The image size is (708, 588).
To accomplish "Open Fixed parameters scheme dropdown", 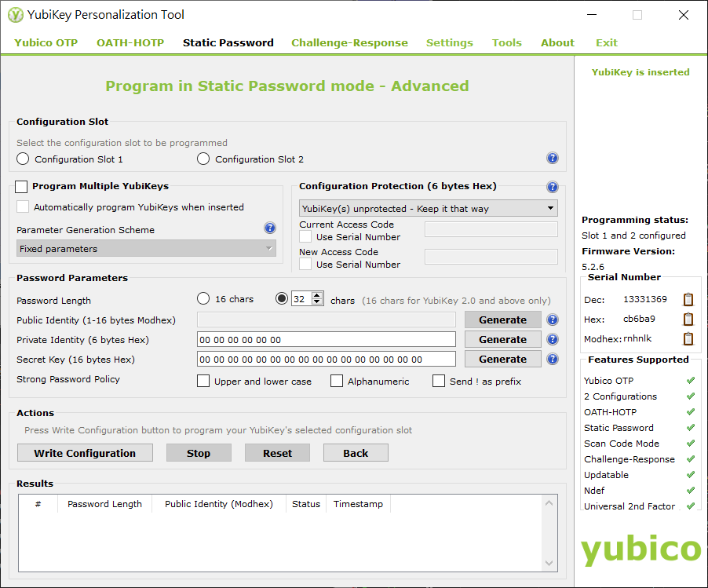I will 146,248.
